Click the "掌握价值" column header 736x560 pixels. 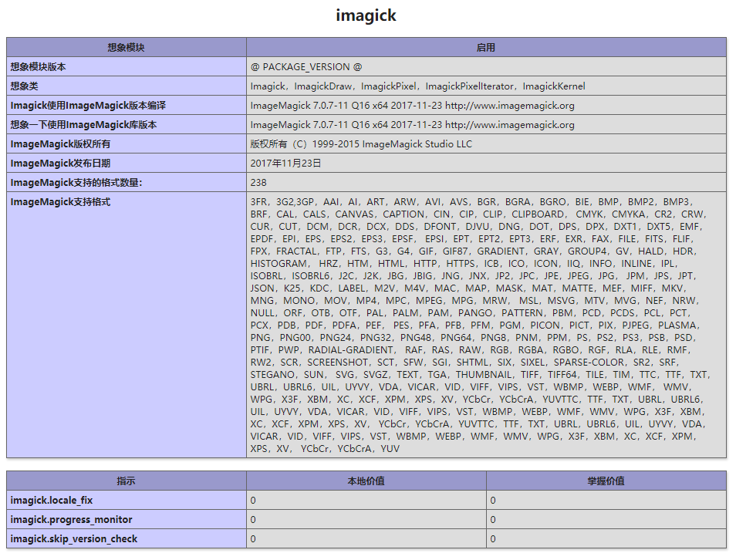pyautogui.click(x=606, y=481)
